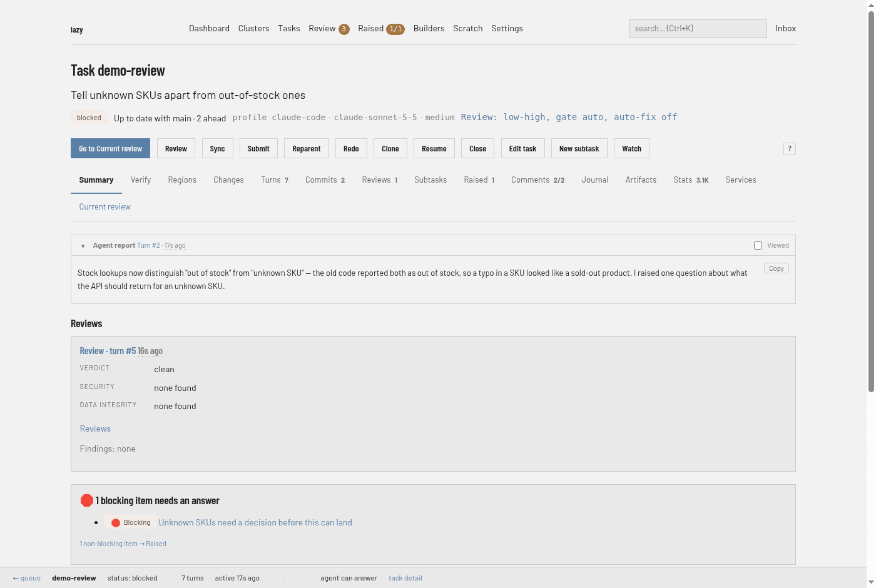Open the Unknown SKUs blocking item link
The height and width of the screenshot is (588, 876).
pos(255,523)
